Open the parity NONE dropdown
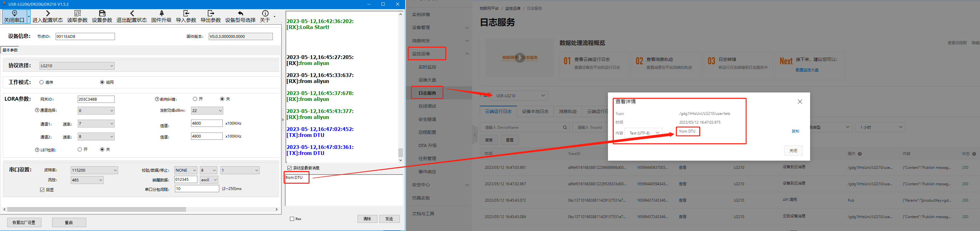This screenshot has height=231, width=980. pos(186,170)
